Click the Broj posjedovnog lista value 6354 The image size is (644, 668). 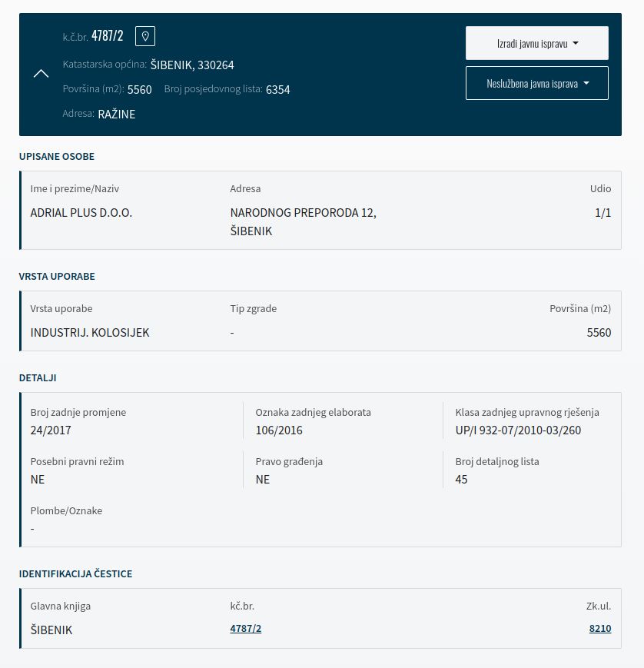click(277, 90)
